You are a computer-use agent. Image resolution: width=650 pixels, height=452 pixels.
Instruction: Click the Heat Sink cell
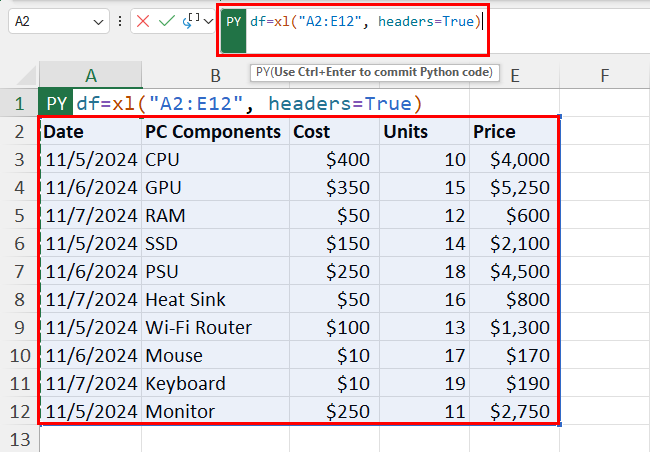215,299
